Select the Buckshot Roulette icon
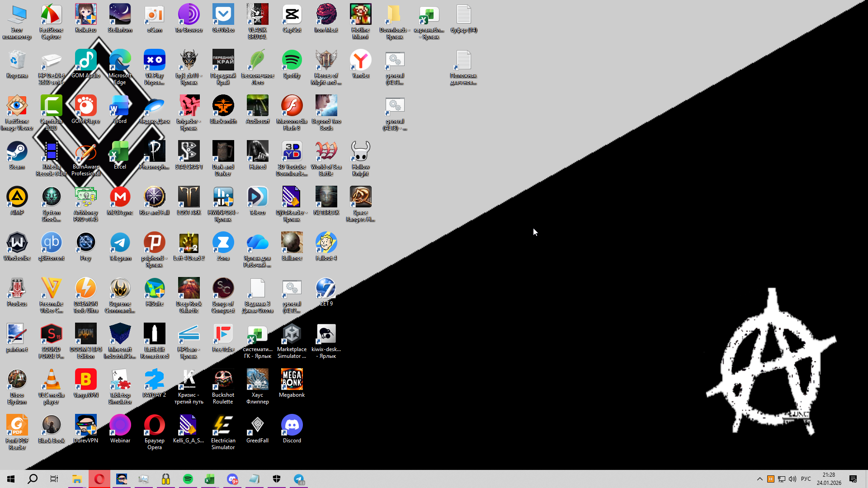 (223, 380)
